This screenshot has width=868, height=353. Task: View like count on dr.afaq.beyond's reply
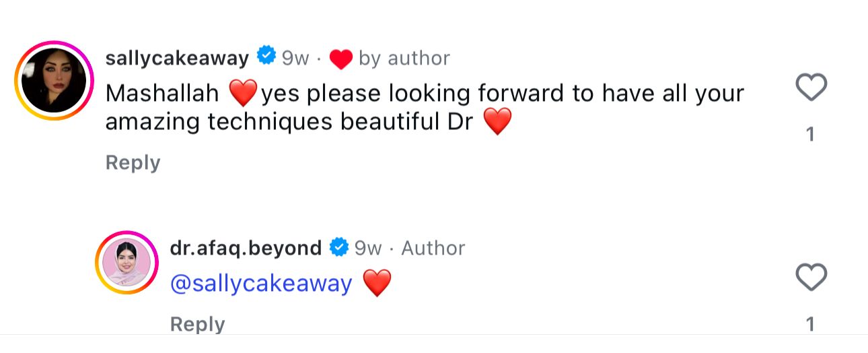[x=811, y=325]
